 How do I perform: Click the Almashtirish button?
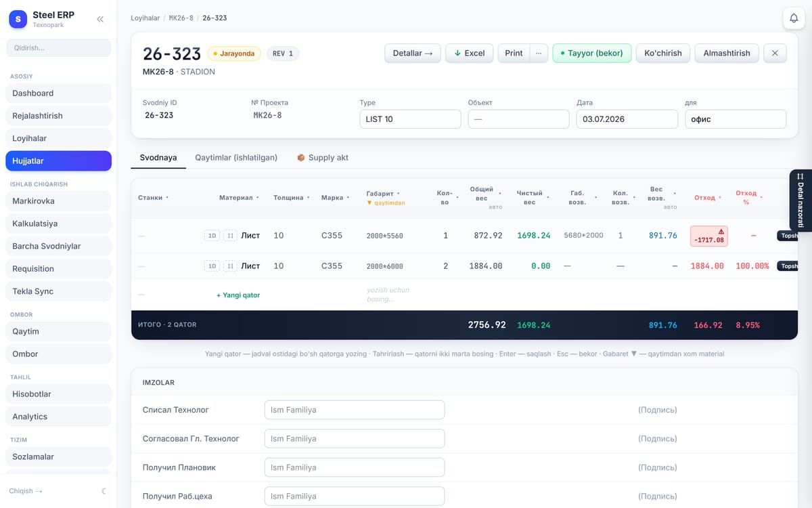tap(727, 53)
